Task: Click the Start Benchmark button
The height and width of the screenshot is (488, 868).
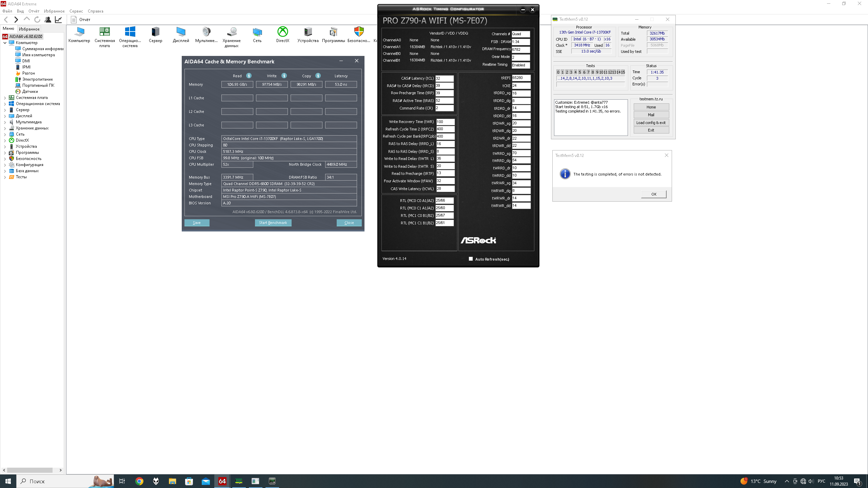Action: [273, 223]
